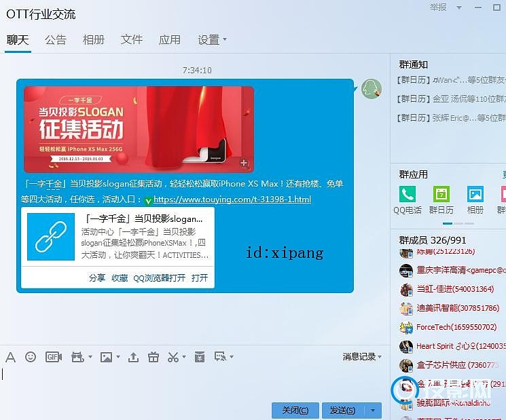Enlarge the banner using its plus icon
The width and height of the screenshot is (506, 420).
244,163
